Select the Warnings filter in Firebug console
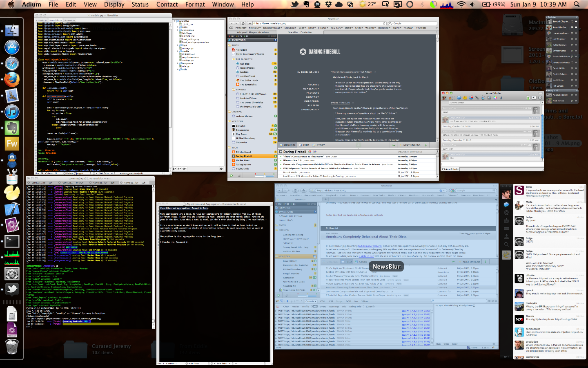588x368 pixels. tap(334, 306)
